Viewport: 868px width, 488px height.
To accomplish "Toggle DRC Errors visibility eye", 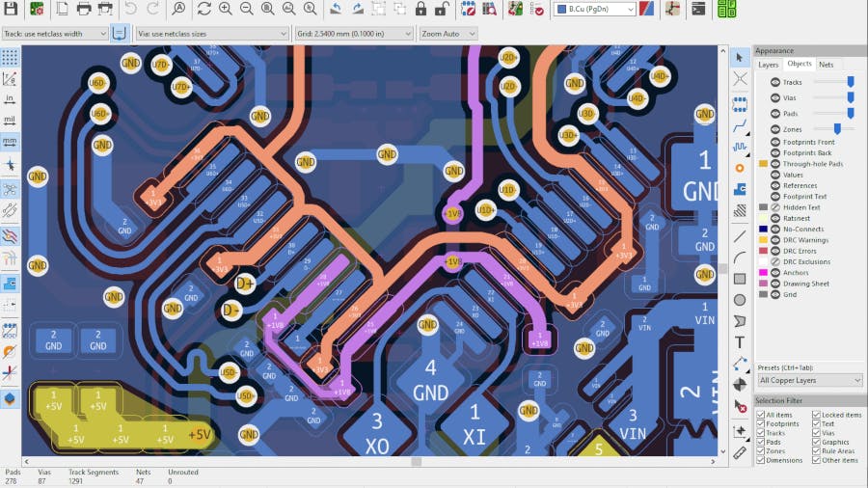I will click(775, 251).
